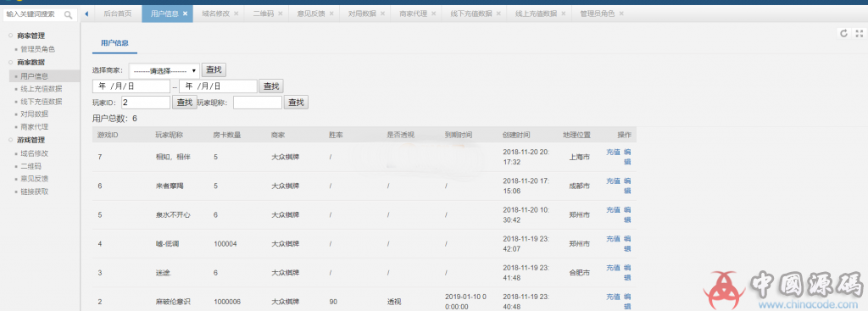
Task: Click 查找 beside the merchant dropdown
Action: 214,70
